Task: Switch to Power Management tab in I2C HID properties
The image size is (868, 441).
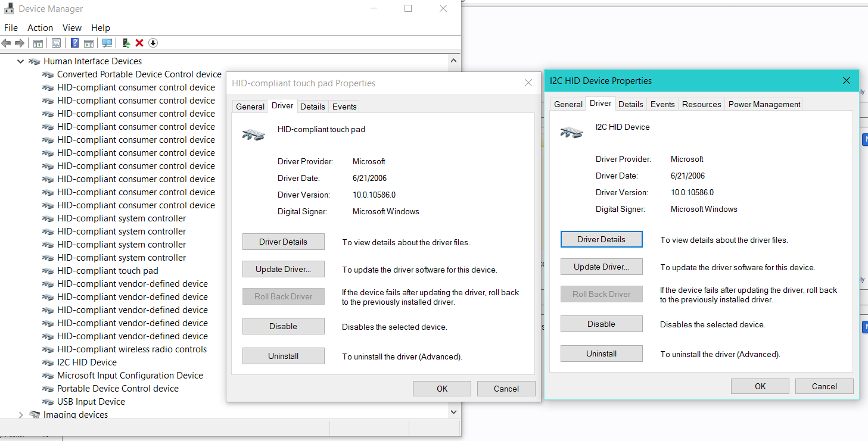Action: [x=764, y=104]
